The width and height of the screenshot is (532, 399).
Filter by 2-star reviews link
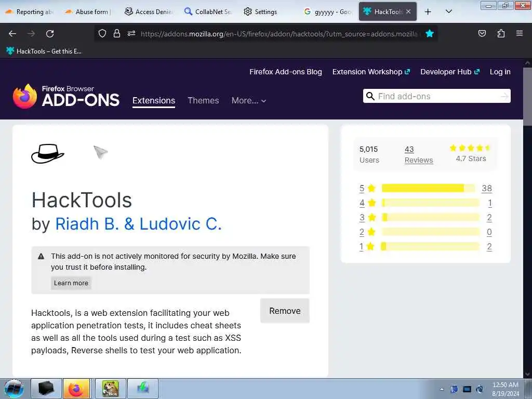(362, 232)
